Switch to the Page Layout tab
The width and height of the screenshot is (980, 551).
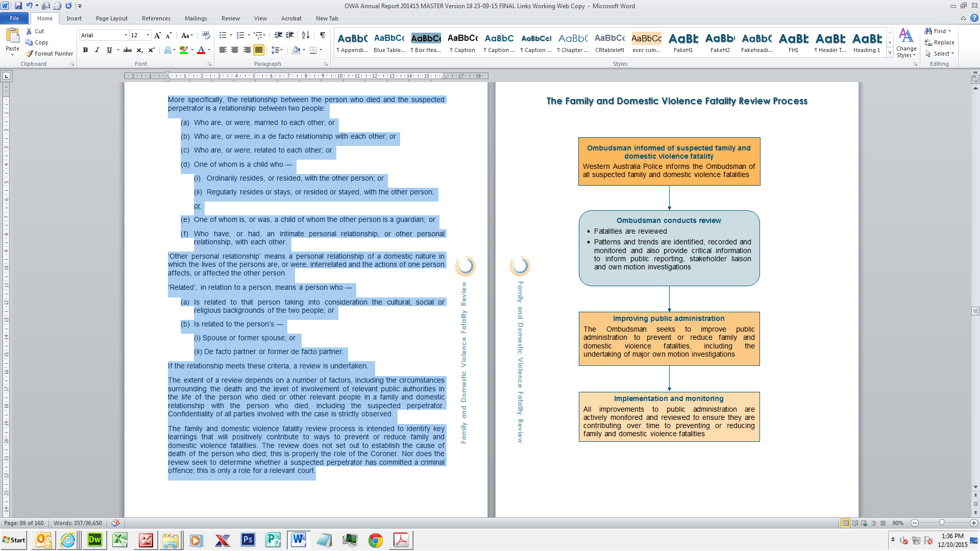(x=112, y=18)
